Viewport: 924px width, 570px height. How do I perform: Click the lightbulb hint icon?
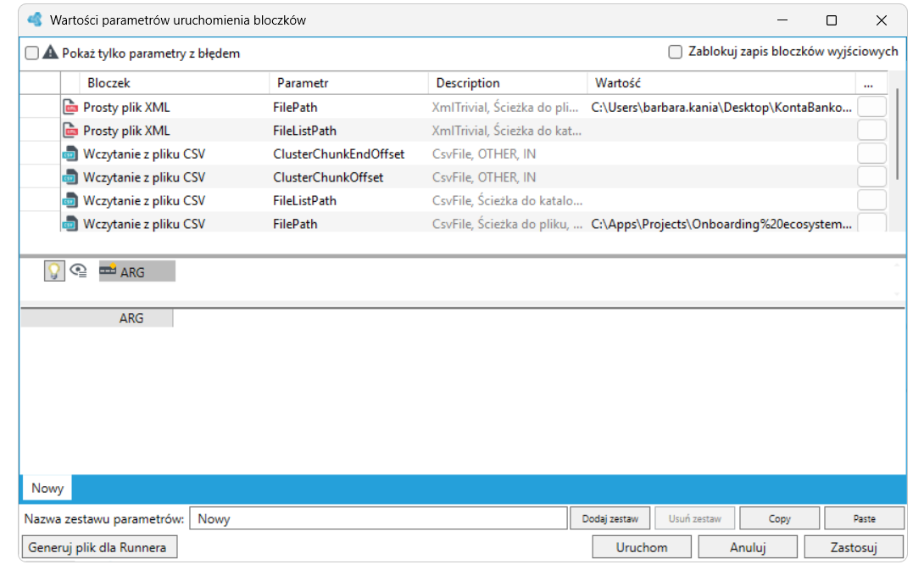(x=54, y=271)
